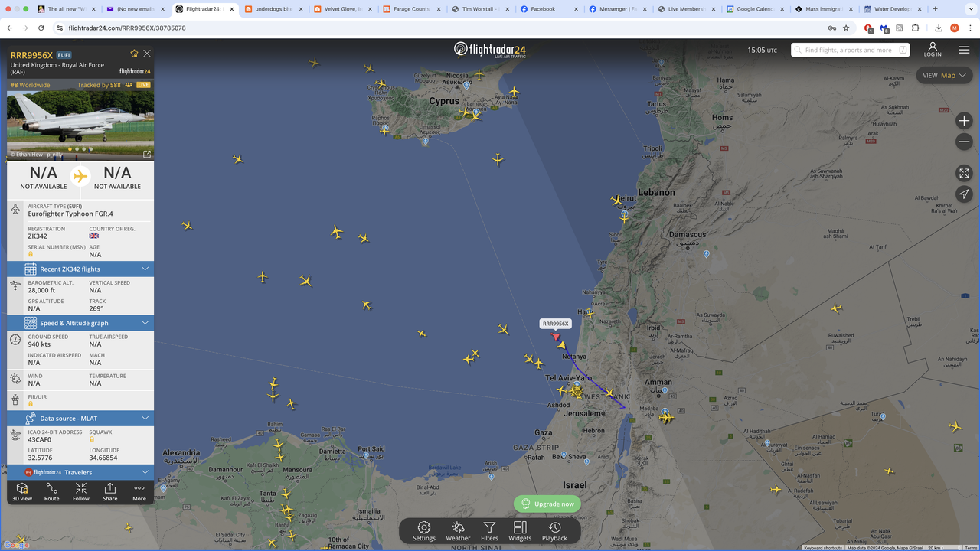980x551 pixels.
Task: Collapse the Speed & Altitude graph section
Action: 80,323
